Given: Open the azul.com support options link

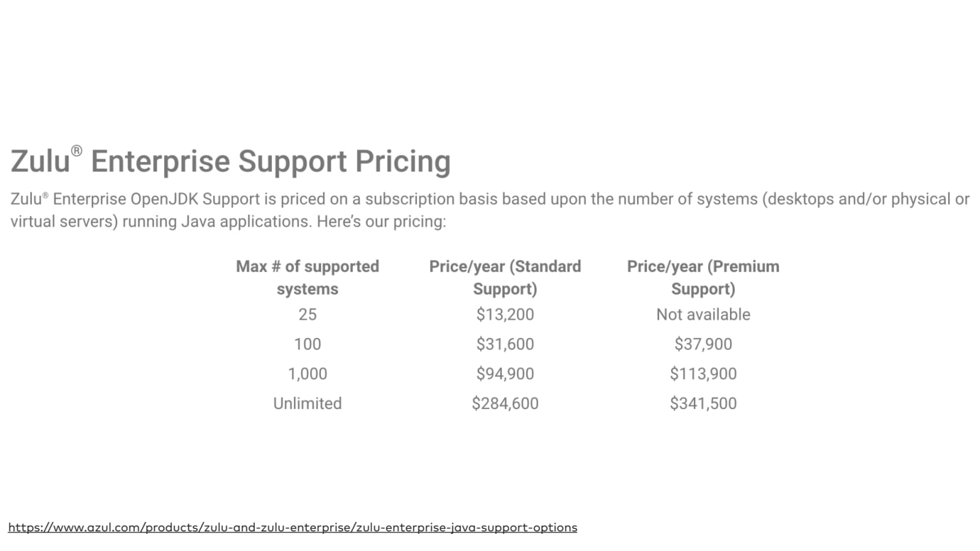Looking at the screenshot, I should pos(292,527).
